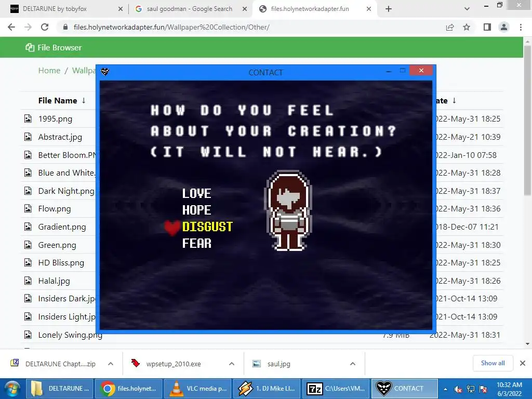
Task: Close the downloads bar
Action: [523, 363]
